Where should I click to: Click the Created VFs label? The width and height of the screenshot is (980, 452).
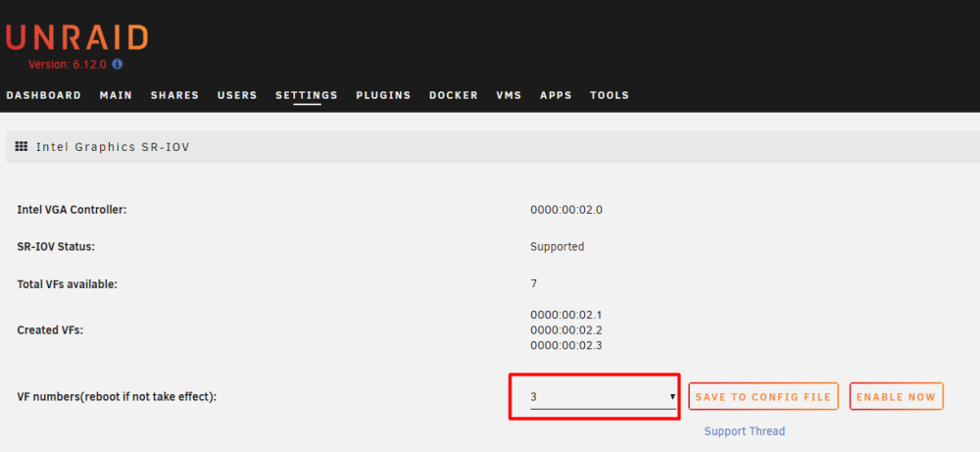coord(50,330)
